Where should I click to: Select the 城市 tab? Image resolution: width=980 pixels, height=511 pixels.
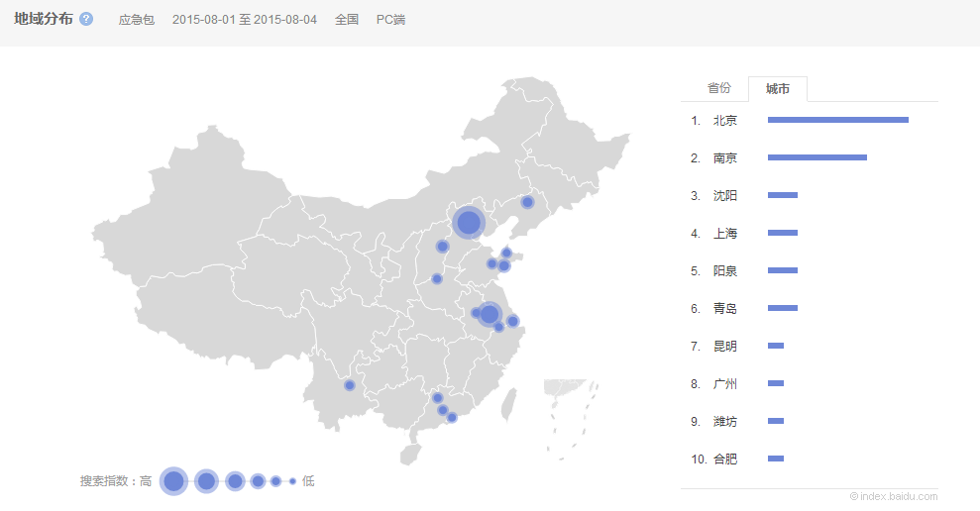[778, 89]
